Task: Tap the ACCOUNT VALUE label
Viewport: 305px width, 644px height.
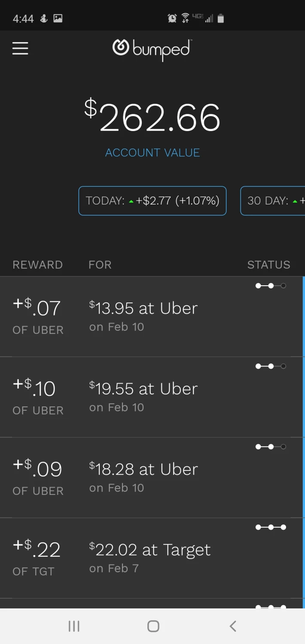Action: pos(152,153)
